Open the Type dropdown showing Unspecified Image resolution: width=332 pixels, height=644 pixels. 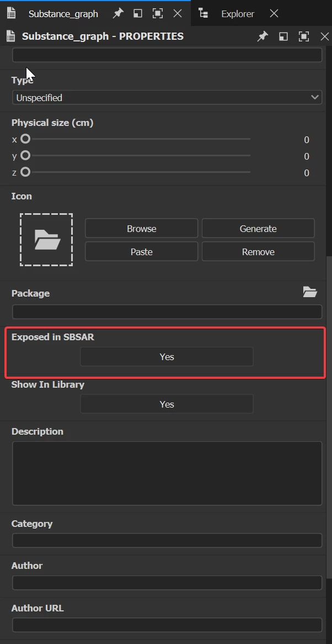click(x=167, y=98)
